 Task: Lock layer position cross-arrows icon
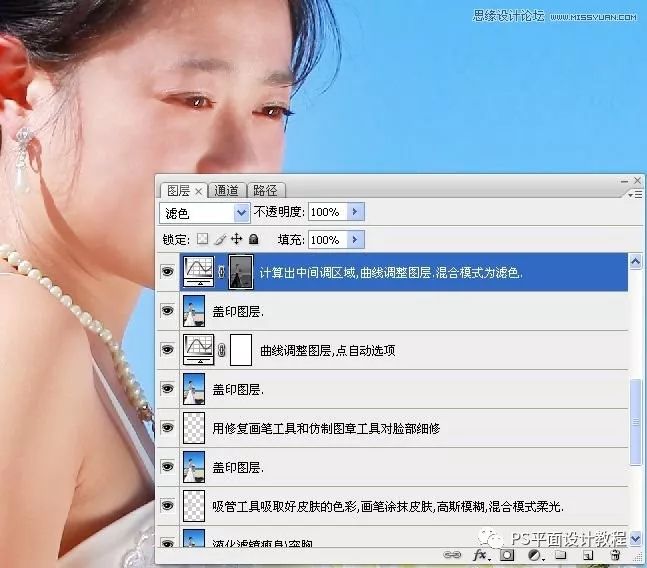click(236, 239)
